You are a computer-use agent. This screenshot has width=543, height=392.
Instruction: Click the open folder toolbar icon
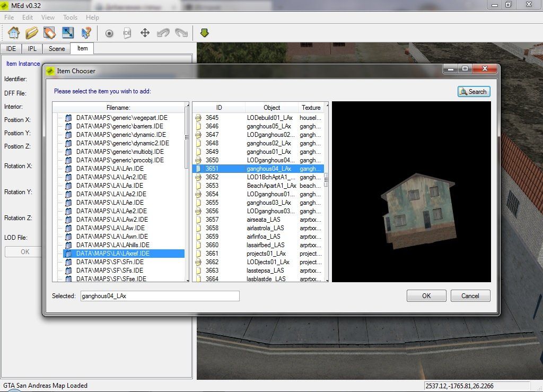(31, 33)
